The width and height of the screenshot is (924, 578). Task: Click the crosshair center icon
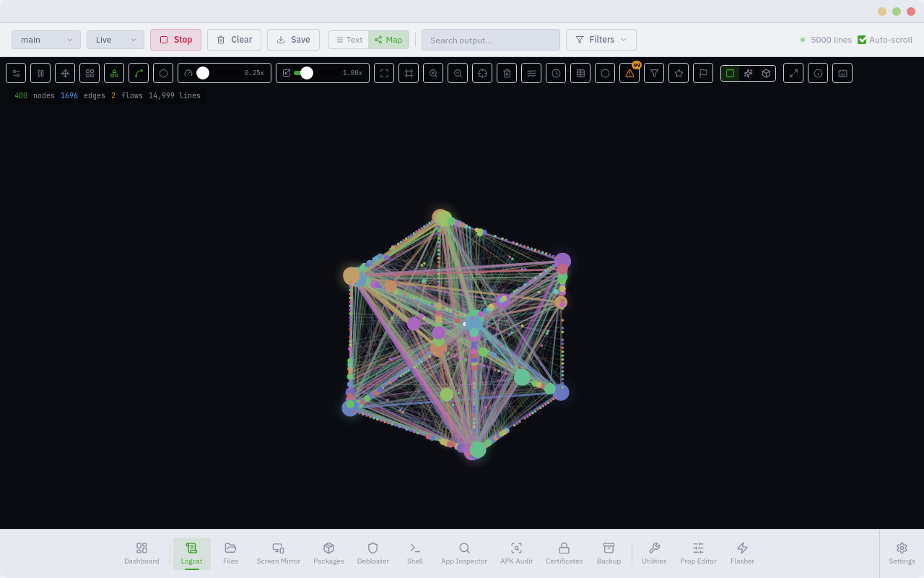(482, 73)
